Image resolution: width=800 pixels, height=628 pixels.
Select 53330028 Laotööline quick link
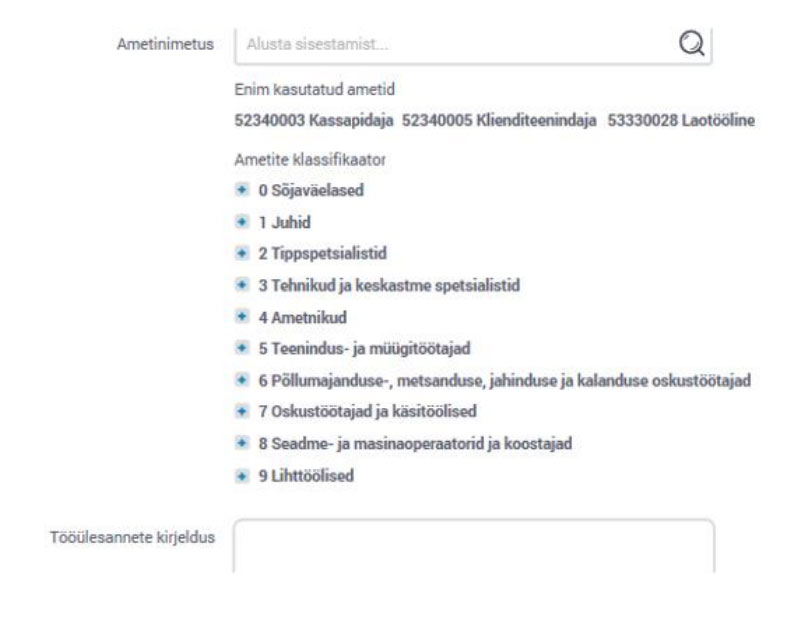pos(681,120)
